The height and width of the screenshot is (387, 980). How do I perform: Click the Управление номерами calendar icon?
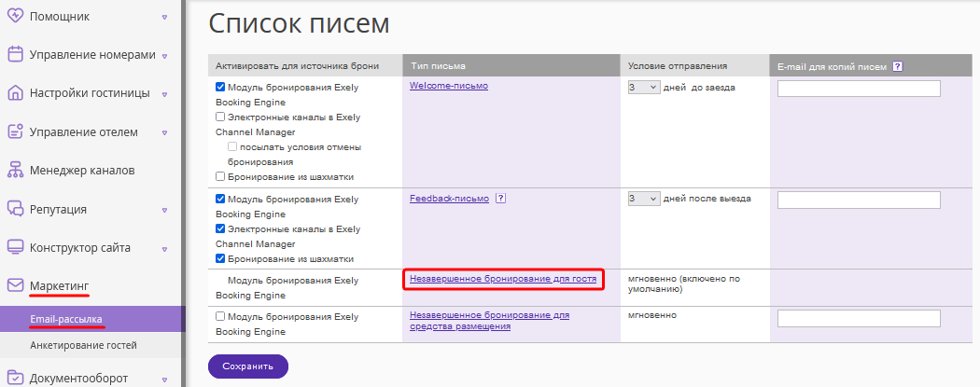(15, 54)
